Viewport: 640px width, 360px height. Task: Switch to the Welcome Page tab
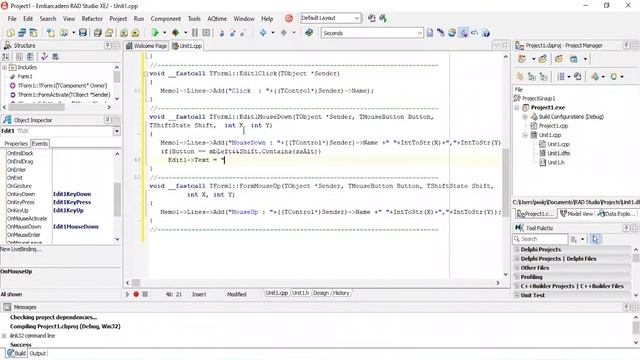coord(147,46)
